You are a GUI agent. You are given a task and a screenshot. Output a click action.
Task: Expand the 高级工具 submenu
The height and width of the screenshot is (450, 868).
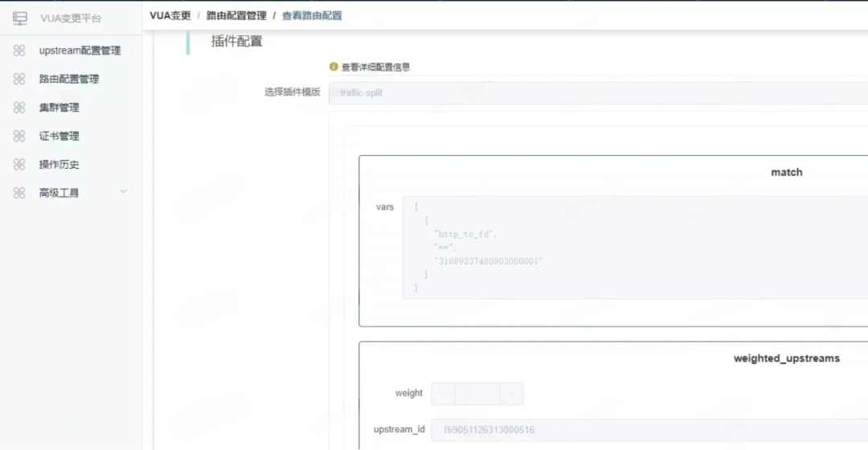click(71, 193)
